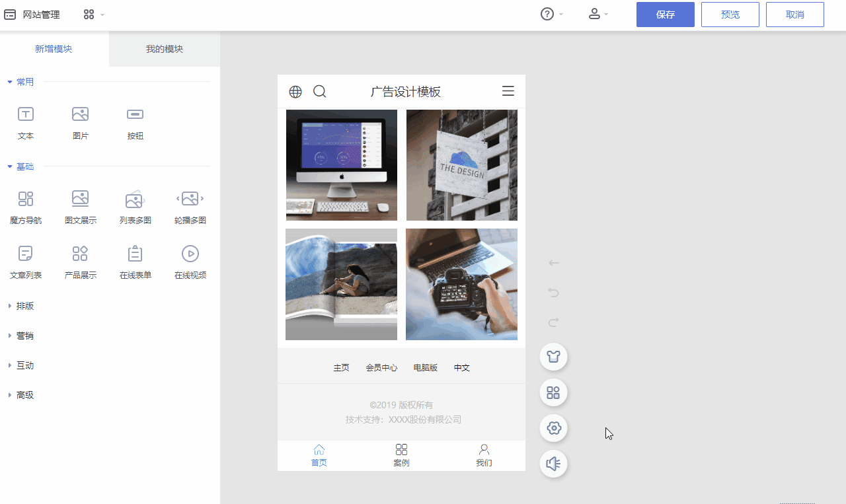Select the 魔方导航 module icon
The height and width of the screenshot is (504, 846).
tap(26, 199)
